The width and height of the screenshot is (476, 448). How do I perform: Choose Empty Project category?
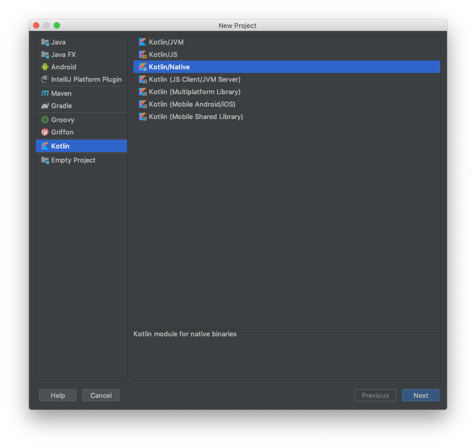81,160
